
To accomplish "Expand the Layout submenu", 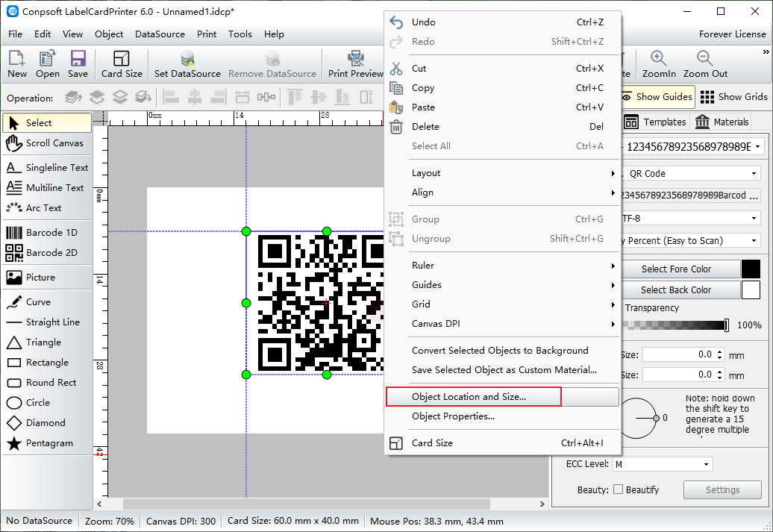I will pyautogui.click(x=502, y=173).
